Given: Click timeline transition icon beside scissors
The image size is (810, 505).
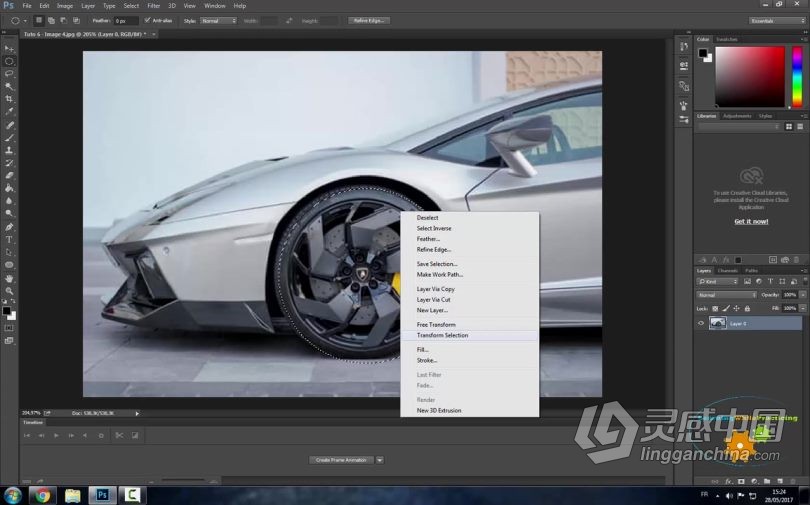Looking at the screenshot, I should coord(135,435).
